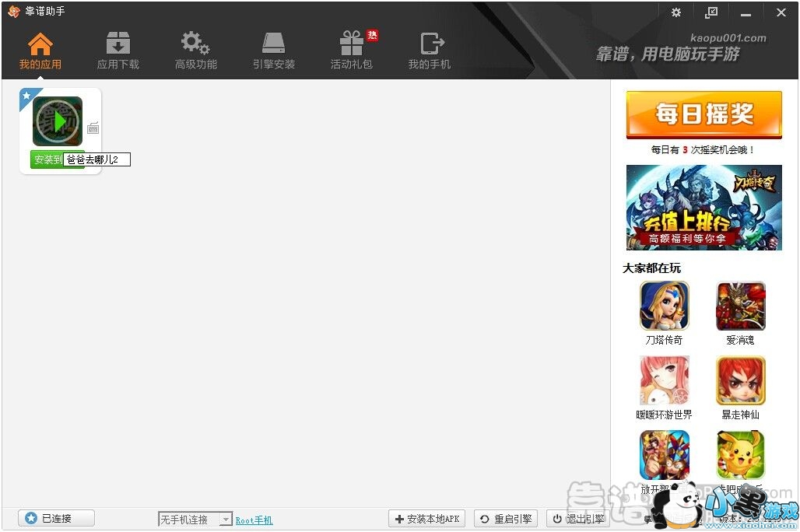
Task: Select the 暴走神仙 game icon
Action: pos(741,380)
